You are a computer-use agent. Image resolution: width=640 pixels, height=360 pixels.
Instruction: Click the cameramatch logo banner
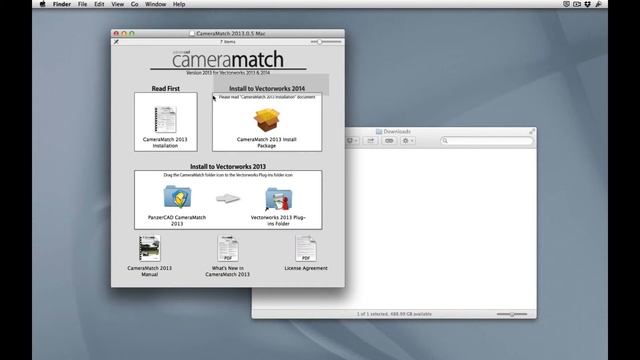pyautogui.click(x=228, y=60)
